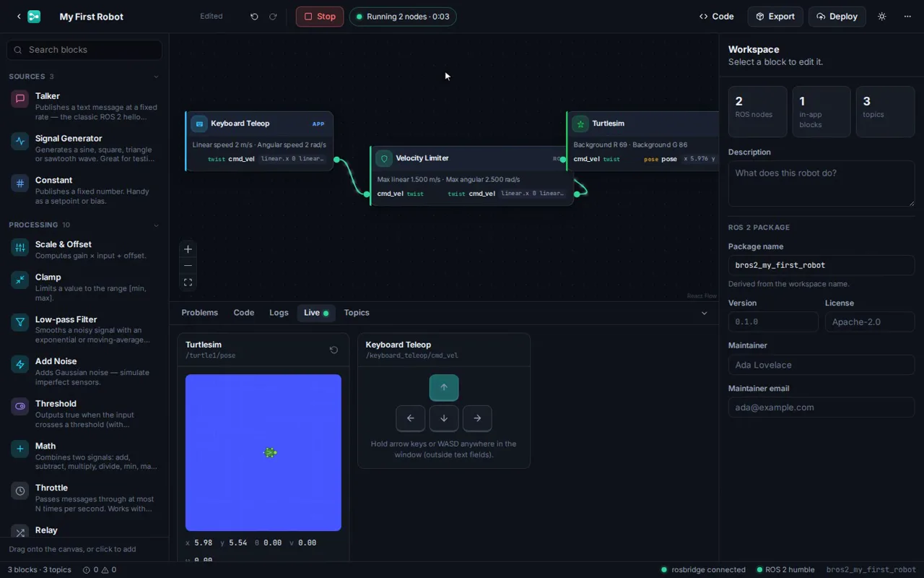
Task: Select the Throttle block clock icon
Action: pyautogui.click(x=20, y=491)
